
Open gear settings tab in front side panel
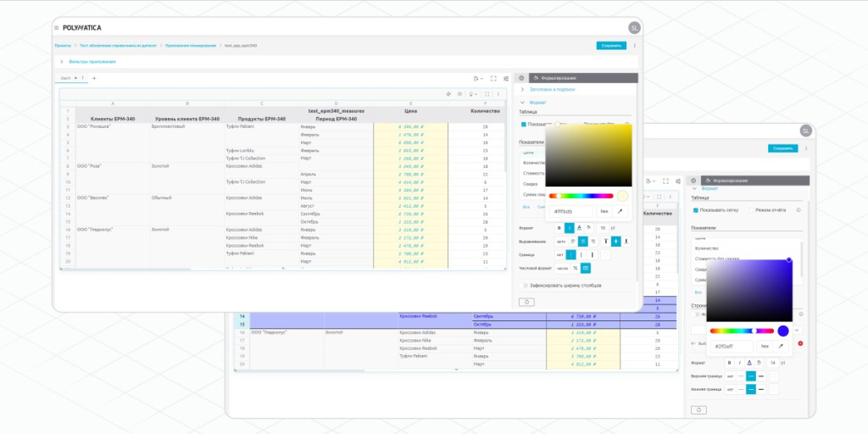pos(521,78)
